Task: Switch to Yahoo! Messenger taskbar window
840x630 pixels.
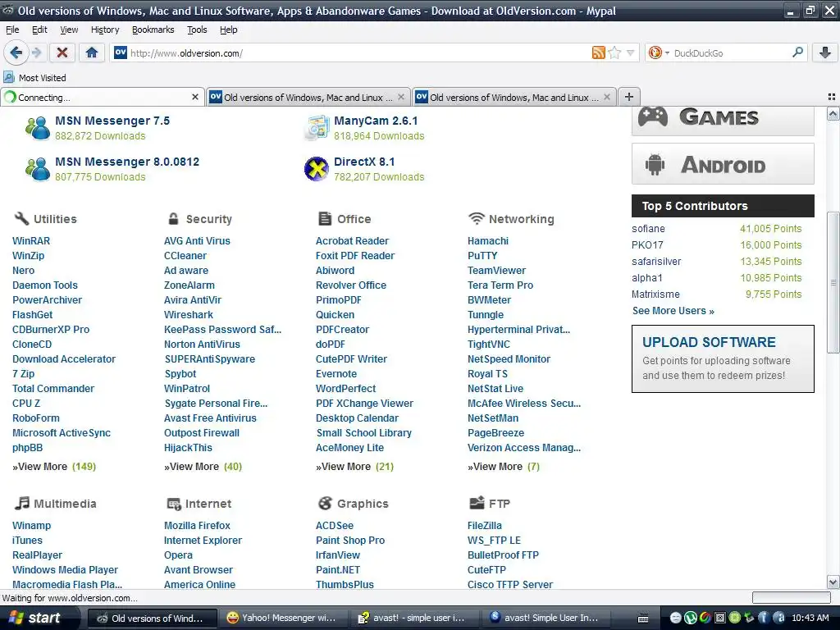Action: pyautogui.click(x=282, y=618)
